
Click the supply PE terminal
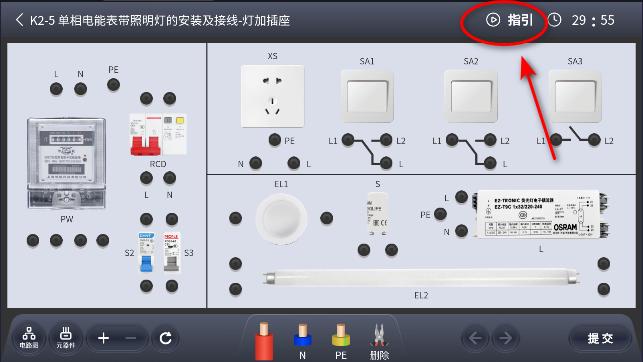point(113,84)
